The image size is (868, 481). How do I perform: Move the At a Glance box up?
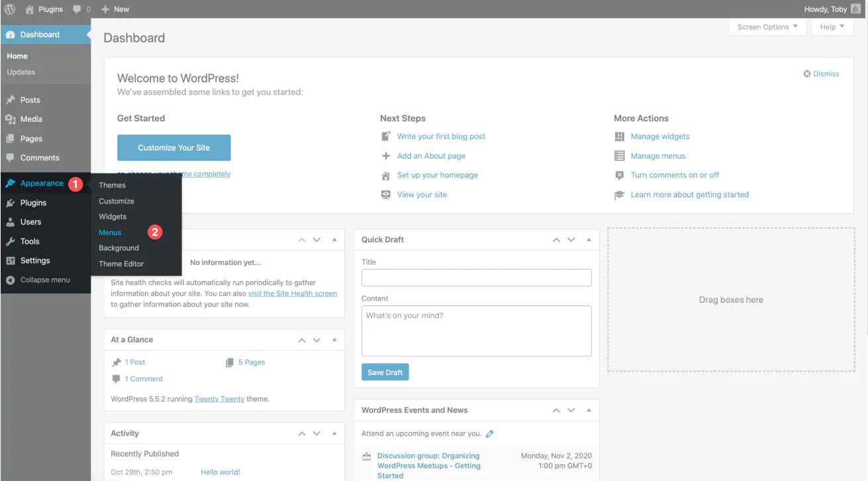[x=302, y=340]
